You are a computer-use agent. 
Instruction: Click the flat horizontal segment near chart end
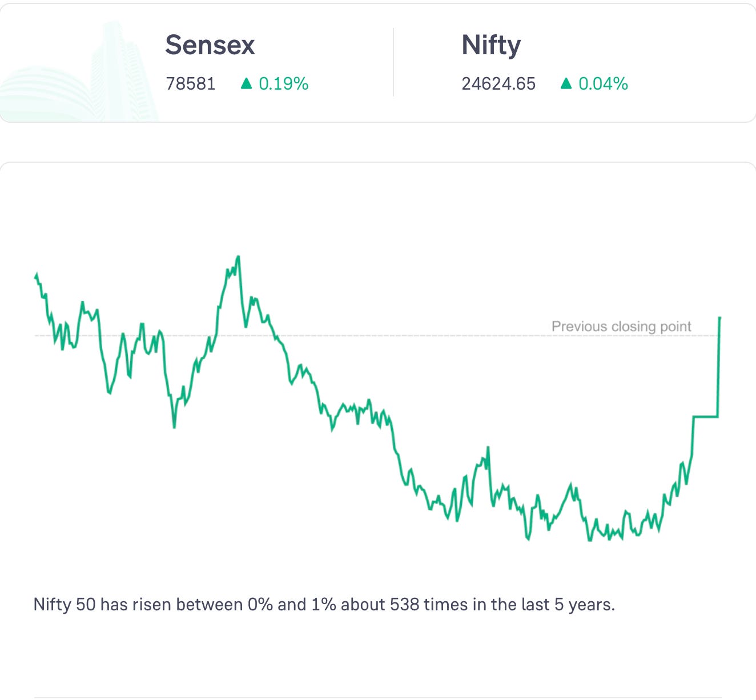coord(705,417)
